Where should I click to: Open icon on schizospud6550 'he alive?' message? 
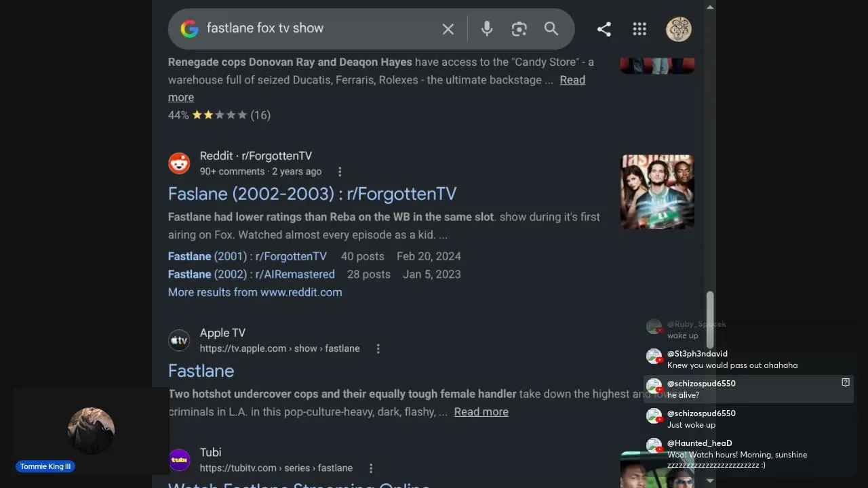[846, 382]
